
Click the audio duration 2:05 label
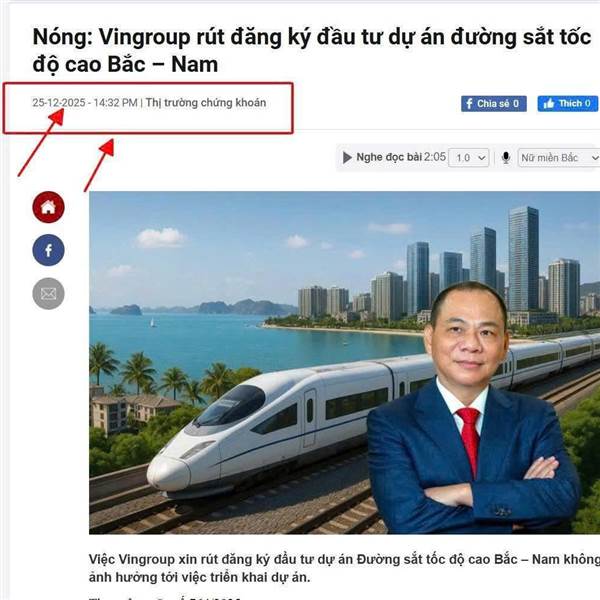(435, 157)
